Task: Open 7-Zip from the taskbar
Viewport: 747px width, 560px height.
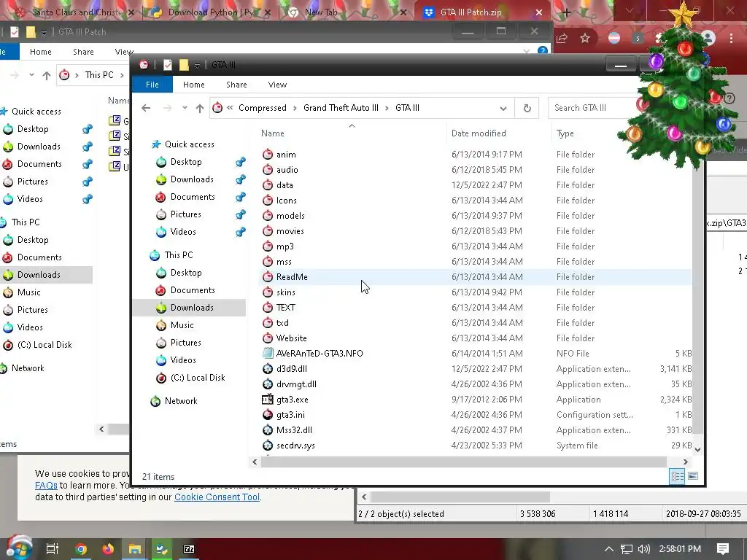Action: point(189,549)
